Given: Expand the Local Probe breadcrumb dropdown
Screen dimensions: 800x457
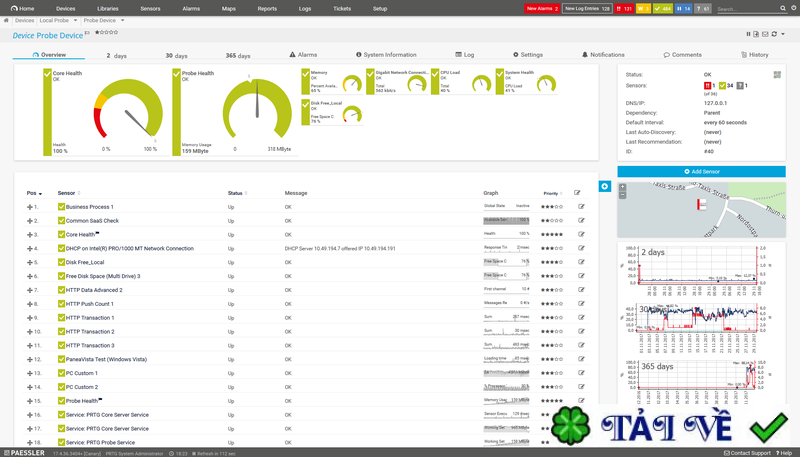Looking at the screenshot, I should pyautogui.click(x=76, y=20).
